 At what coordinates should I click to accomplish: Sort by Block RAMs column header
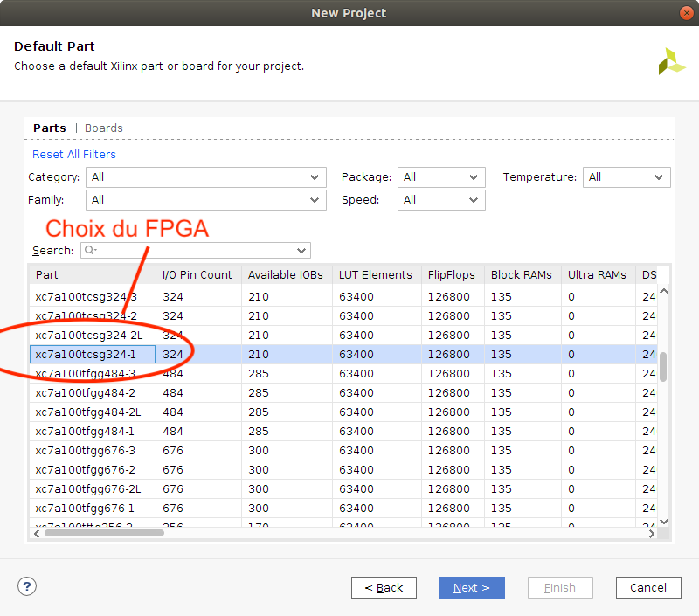[x=523, y=275]
